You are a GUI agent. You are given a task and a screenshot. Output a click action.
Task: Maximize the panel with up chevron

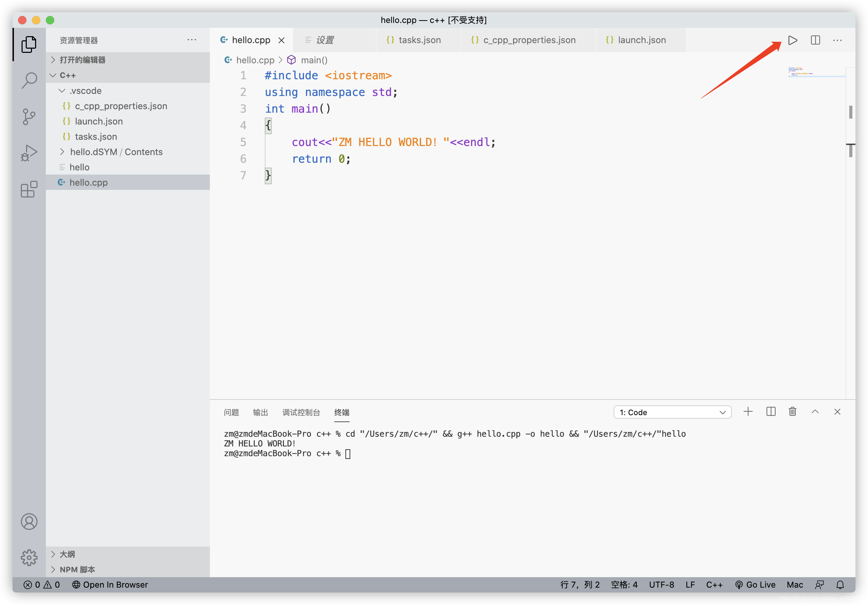coord(815,412)
